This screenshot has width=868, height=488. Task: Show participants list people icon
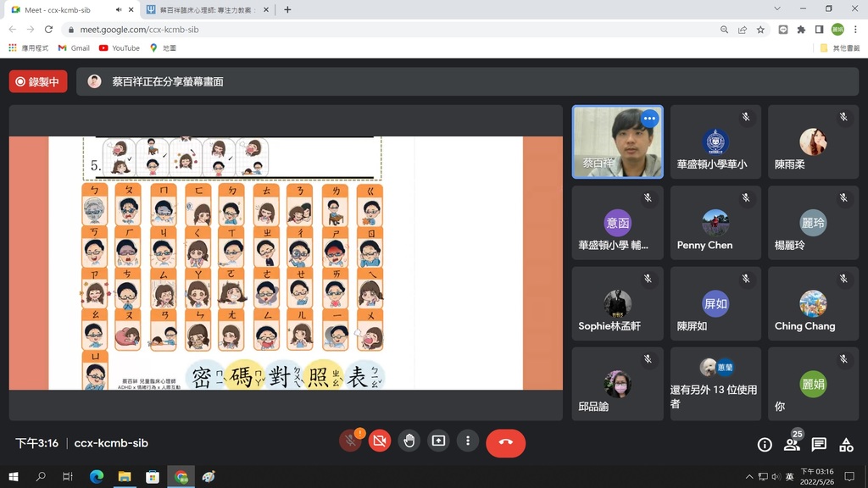(x=792, y=444)
